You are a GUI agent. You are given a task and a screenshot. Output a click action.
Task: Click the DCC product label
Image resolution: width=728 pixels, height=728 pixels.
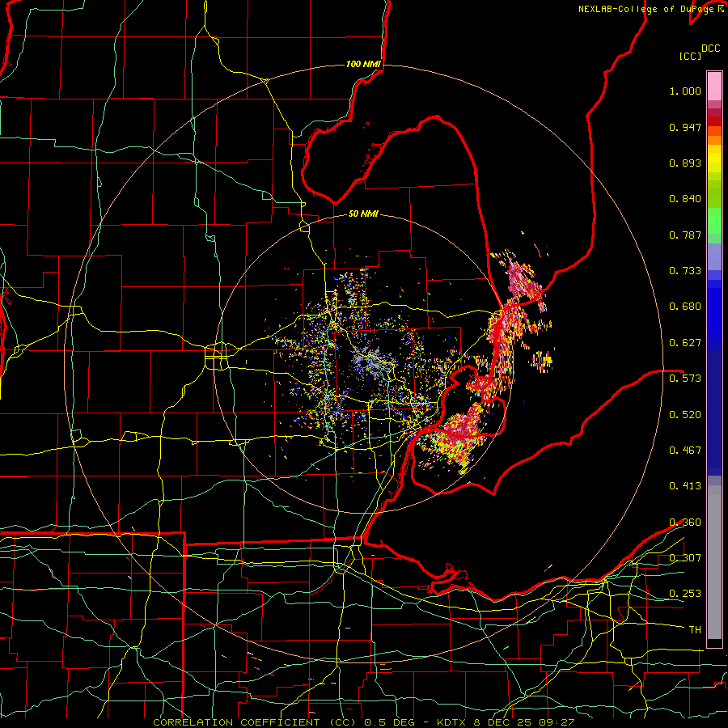[x=710, y=49]
